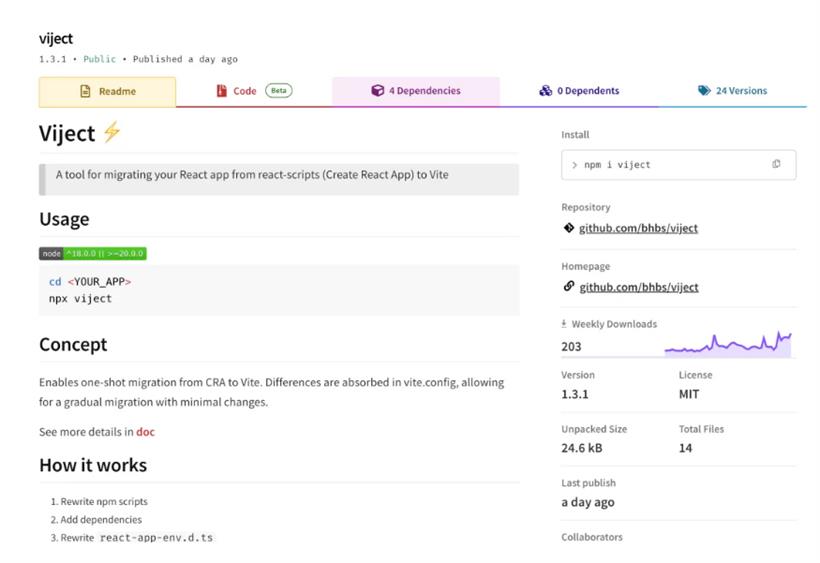
Task: Click the Weekly Downloads arrow icon
Action: (564, 324)
